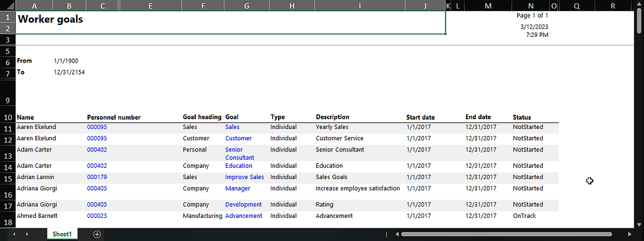Select column A header
The height and width of the screenshot is (241, 644).
(34, 6)
